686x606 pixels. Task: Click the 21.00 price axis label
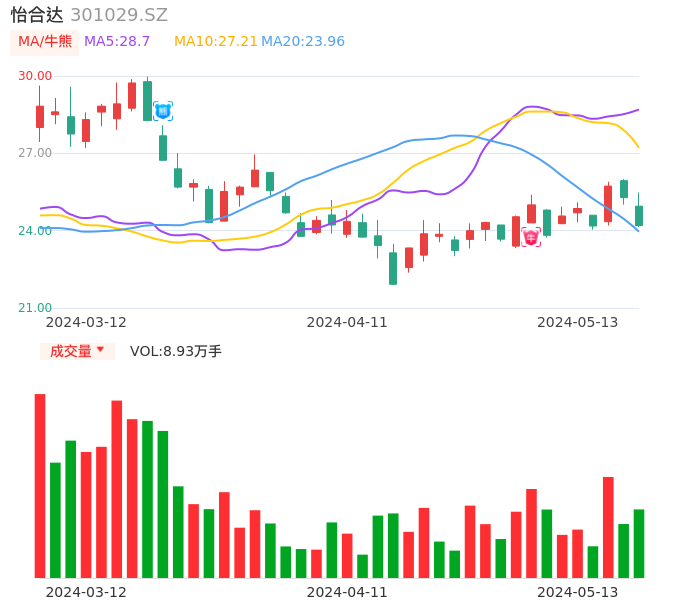pos(35,308)
